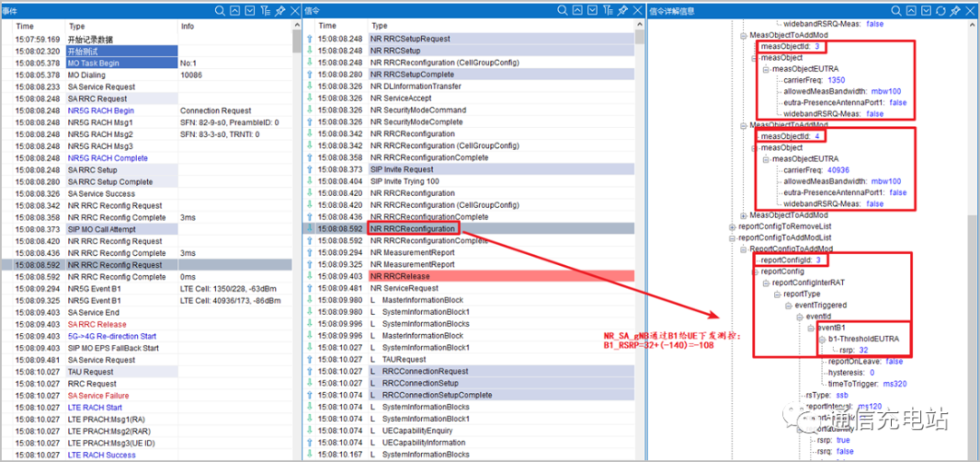Select the NR RRCRelease signaling message
980x462 pixels.
(469, 276)
